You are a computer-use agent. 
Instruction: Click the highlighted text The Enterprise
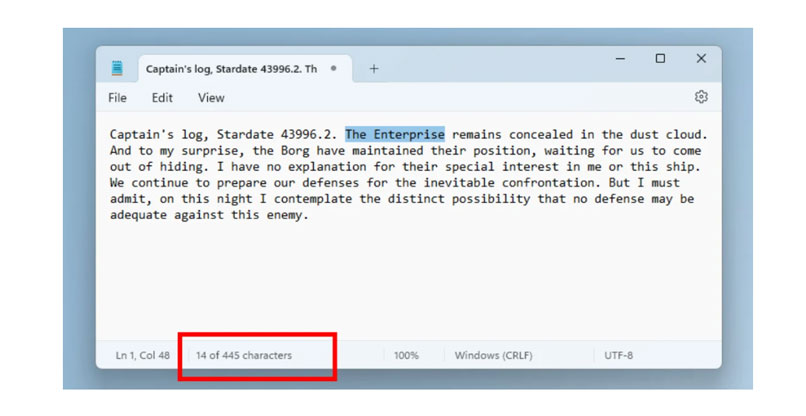(x=394, y=134)
